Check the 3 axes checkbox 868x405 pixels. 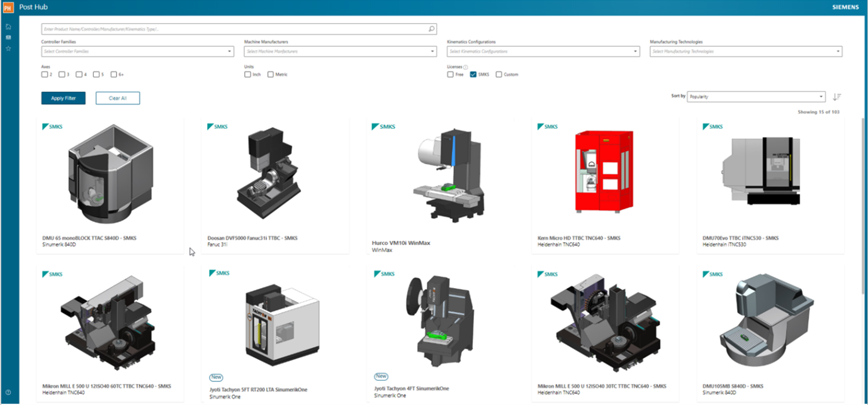coord(62,74)
